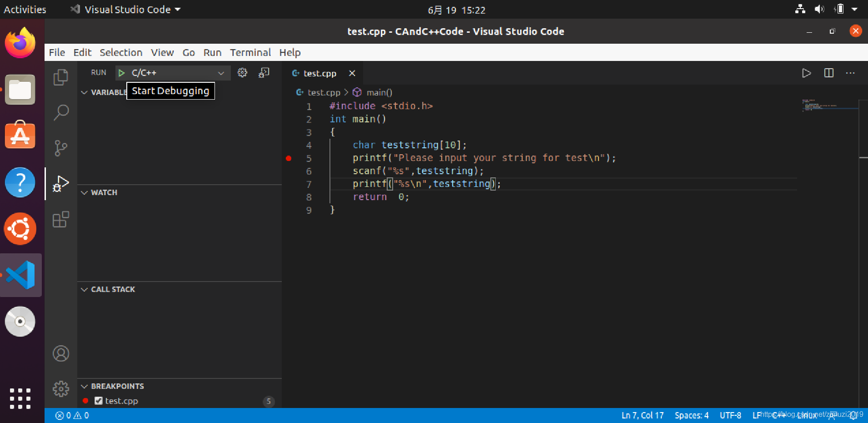Click main() in the breadcrumb
Image resolution: width=868 pixels, height=423 pixels.
379,92
